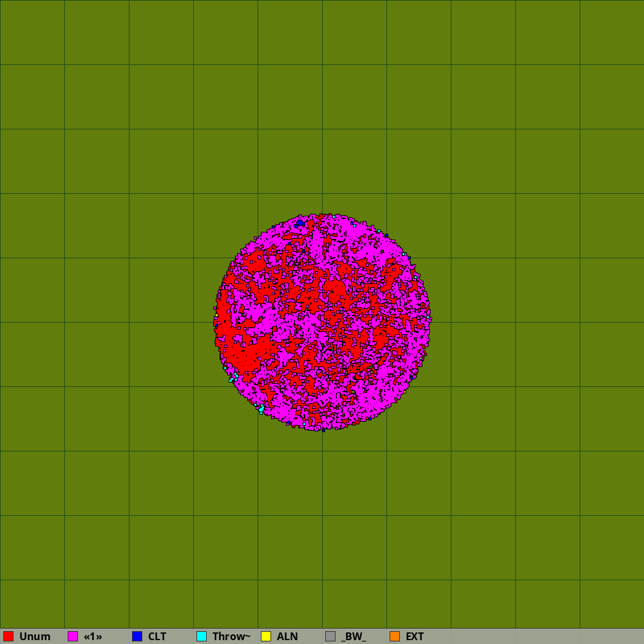The image size is (644, 644).
Task: Click the magenta «1» color swatch
Action: [x=73, y=636]
